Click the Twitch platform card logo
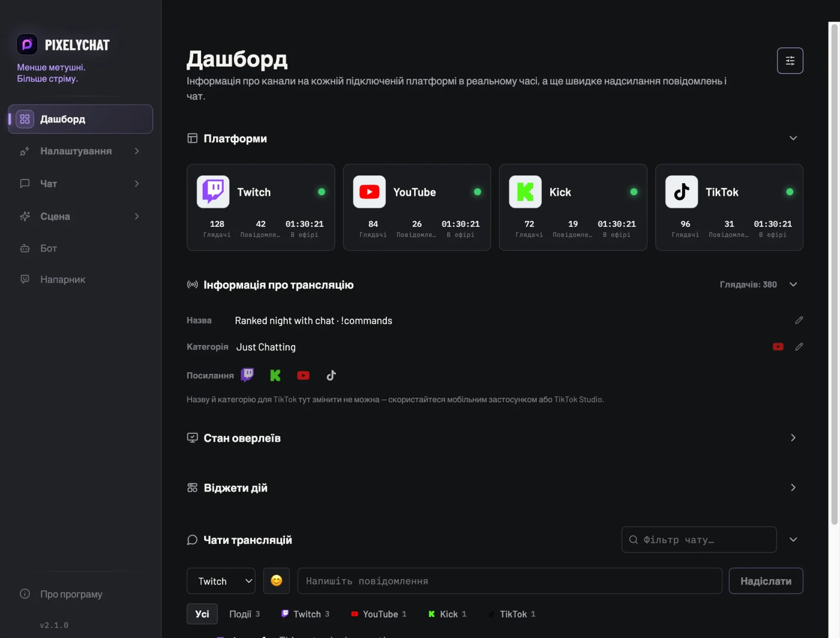840x638 pixels. pos(213,192)
